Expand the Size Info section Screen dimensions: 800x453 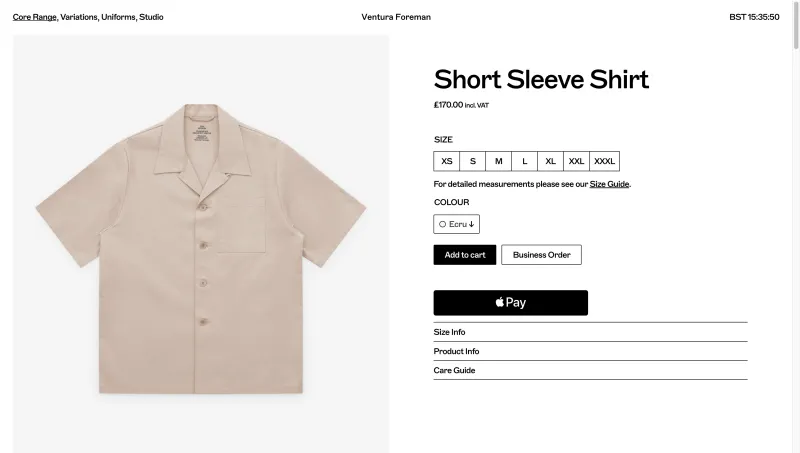point(590,332)
